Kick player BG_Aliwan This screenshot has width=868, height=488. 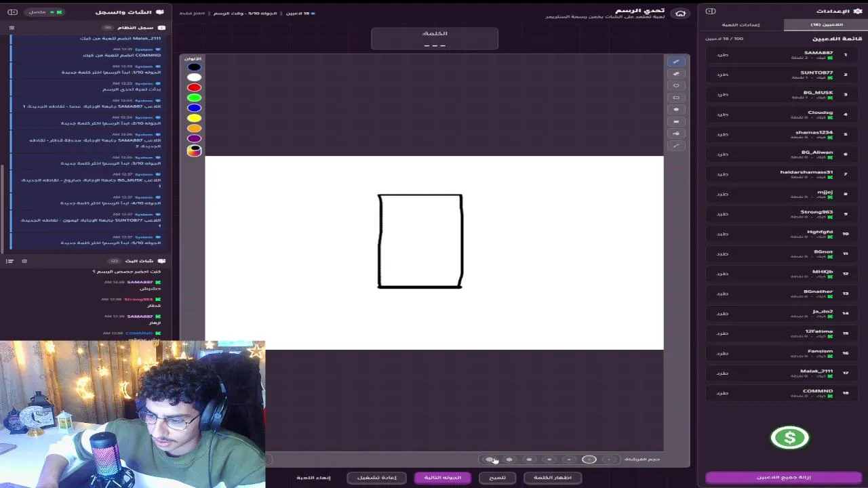723,154
